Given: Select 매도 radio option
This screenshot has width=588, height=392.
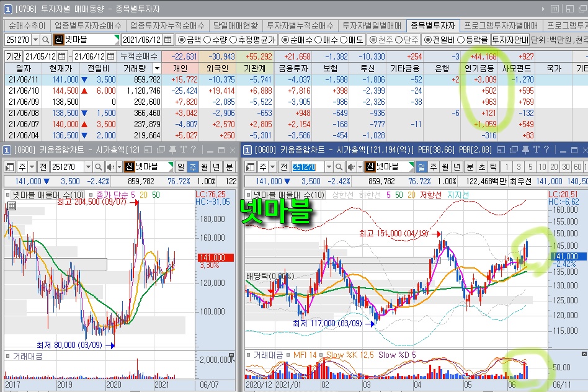Looking at the screenshot, I should point(343,40).
